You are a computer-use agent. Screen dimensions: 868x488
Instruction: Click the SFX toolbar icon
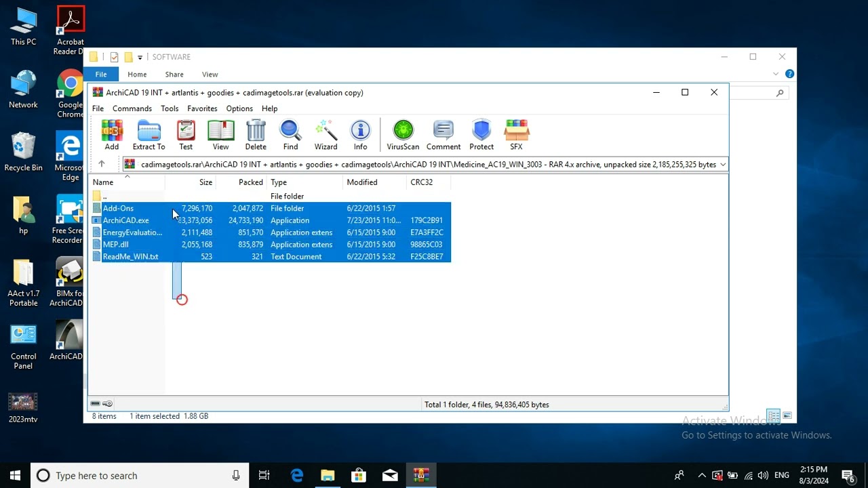coord(516,135)
